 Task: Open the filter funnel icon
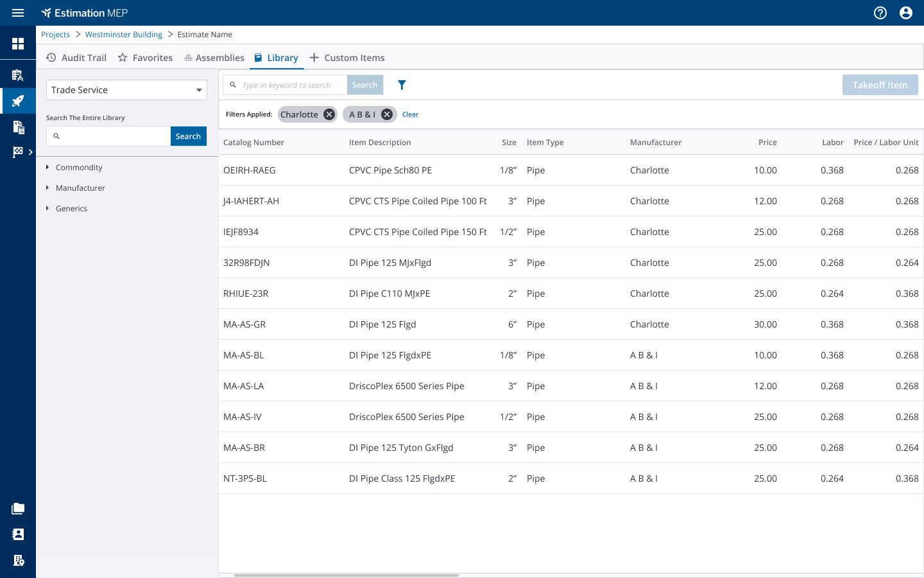click(x=402, y=85)
